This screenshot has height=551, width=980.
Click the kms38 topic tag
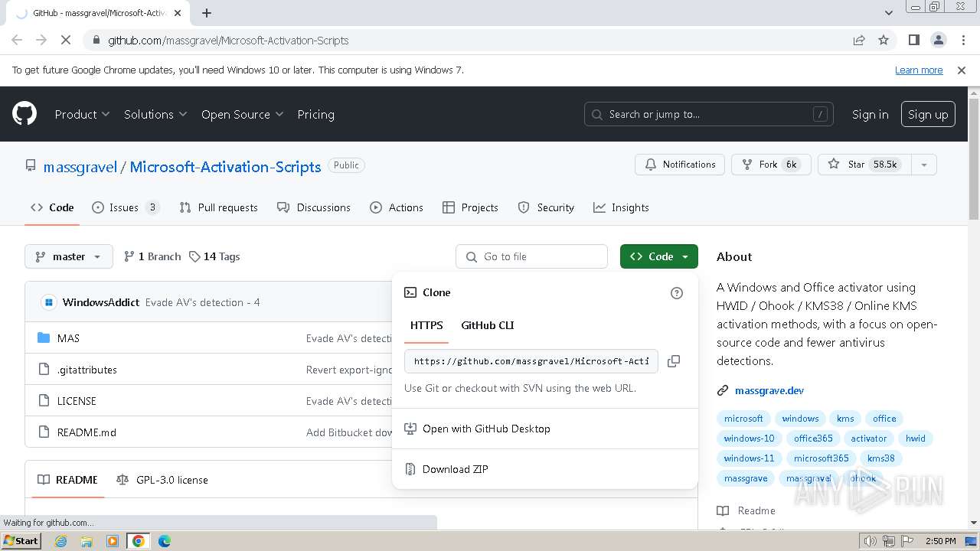pos(880,458)
